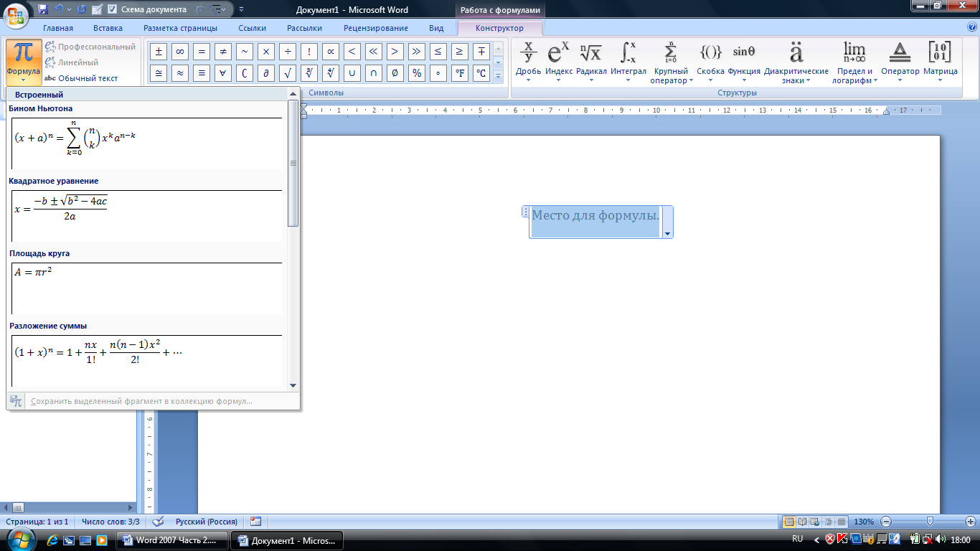The height and width of the screenshot is (551, 980).
Task: Insert proportional-to symbol ∝
Action: click(x=331, y=51)
